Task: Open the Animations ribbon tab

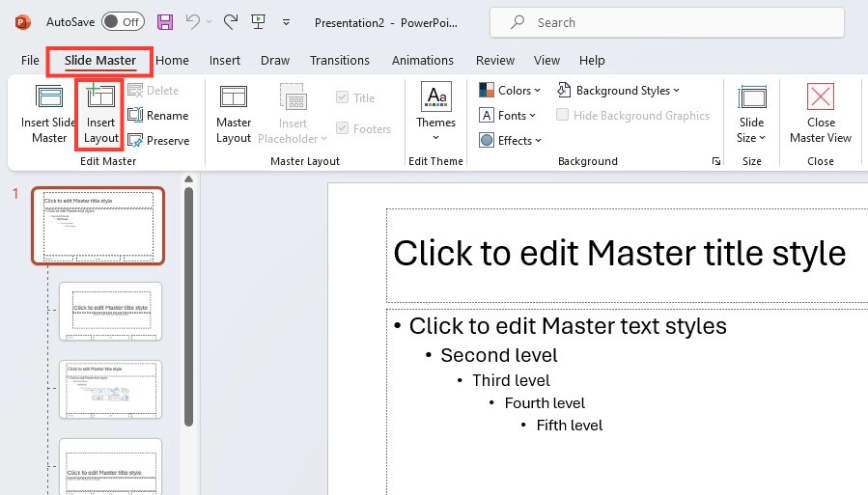Action: click(422, 60)
